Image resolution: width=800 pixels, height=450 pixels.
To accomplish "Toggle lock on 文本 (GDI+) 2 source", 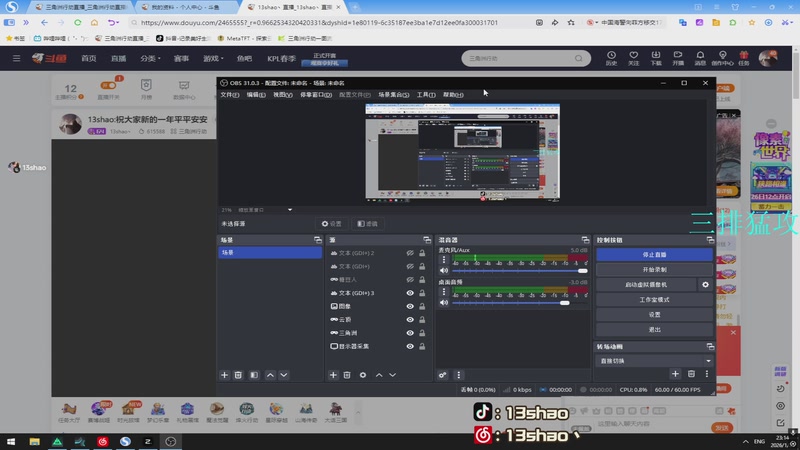I will click(x=422, y=253).
